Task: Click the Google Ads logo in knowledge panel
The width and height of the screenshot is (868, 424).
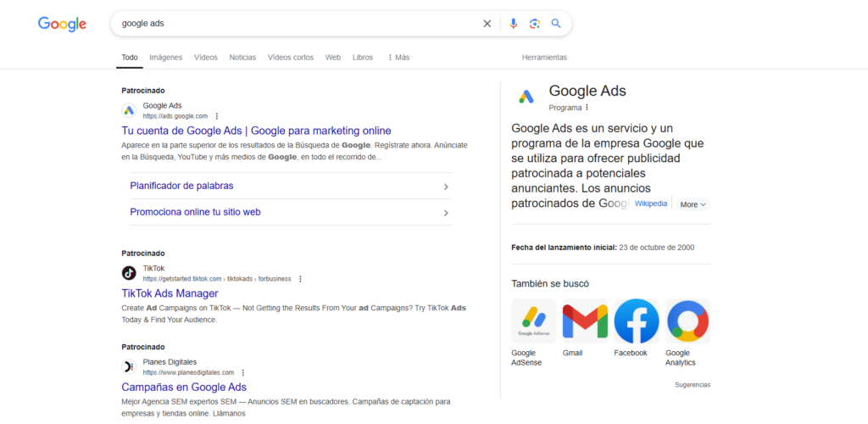Action: point(526,97)
